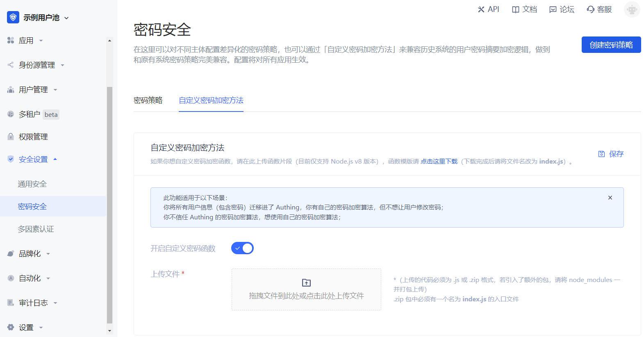The height and width of the screenshot is (337, 644).
Task: Open the 示例用户池 user pool dropdown
Action: tap(41, 18)
